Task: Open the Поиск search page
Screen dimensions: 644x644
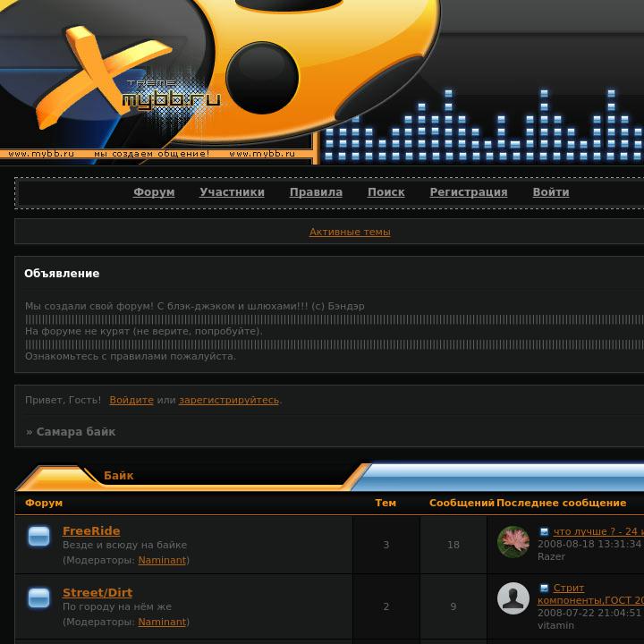Action: point(386,192)
